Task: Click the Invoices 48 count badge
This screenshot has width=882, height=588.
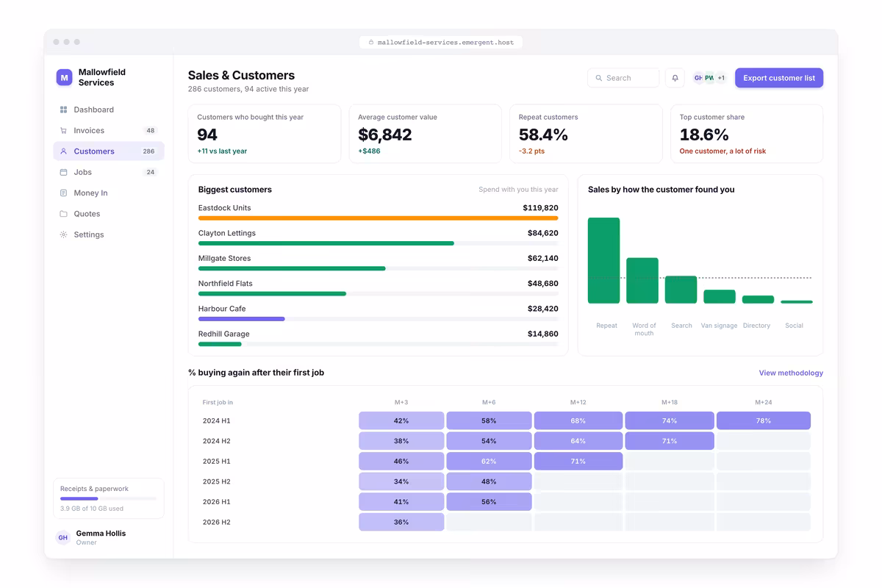Action: (x=150, y=131)
